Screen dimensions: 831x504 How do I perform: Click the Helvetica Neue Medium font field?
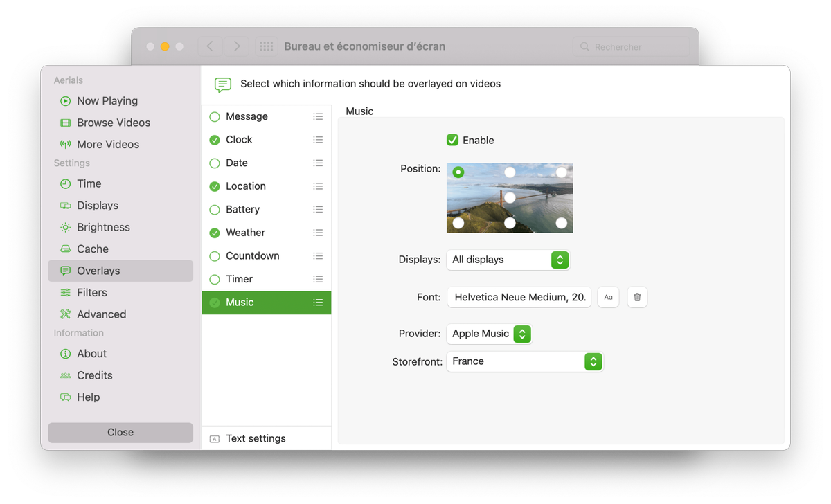tap(519, 297)
